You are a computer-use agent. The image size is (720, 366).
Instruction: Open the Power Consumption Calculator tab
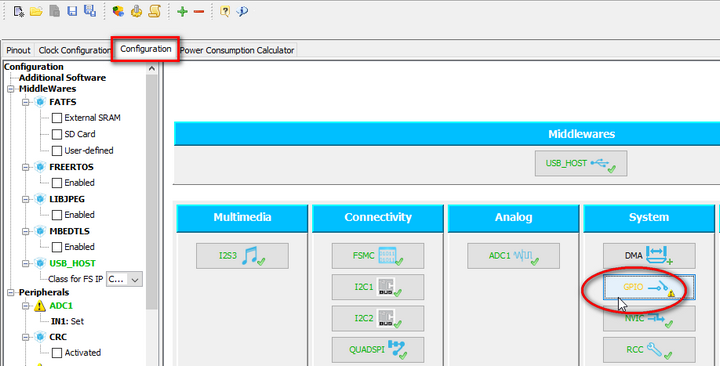tap(237, 50)
